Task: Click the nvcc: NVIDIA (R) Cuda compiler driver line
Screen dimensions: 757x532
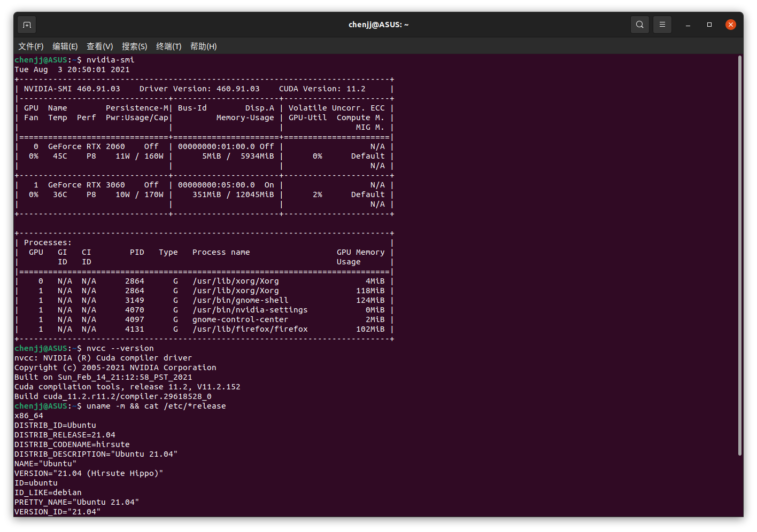Action: point(103,358)
